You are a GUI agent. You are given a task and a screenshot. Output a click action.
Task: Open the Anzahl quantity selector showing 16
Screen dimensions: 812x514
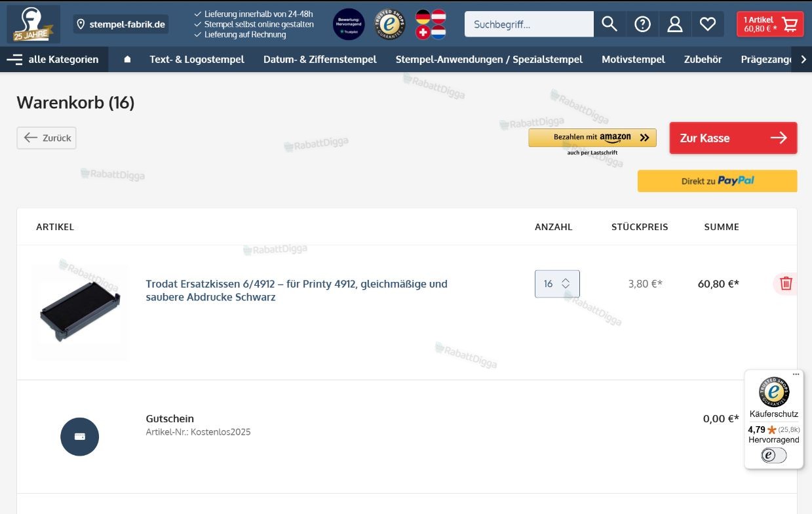pyautogui.click(x=557, y=284)
